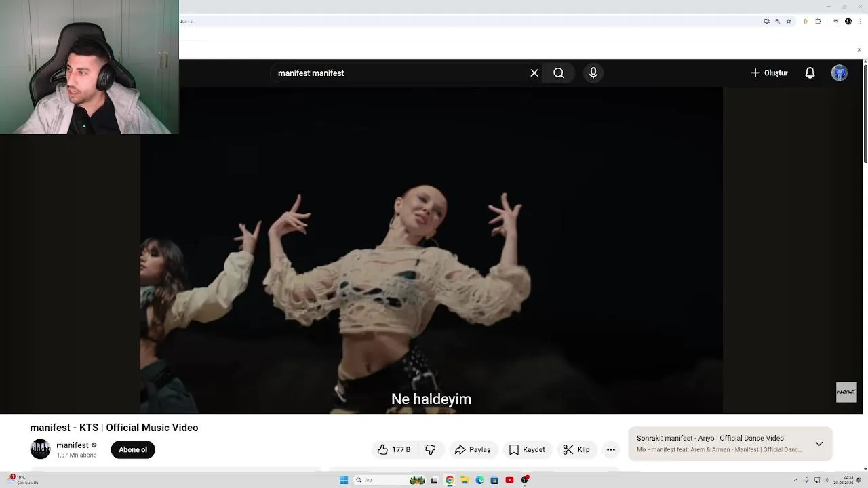Dislike the video with thumbs down
868x488 pixels.
(x=431, y=449)
